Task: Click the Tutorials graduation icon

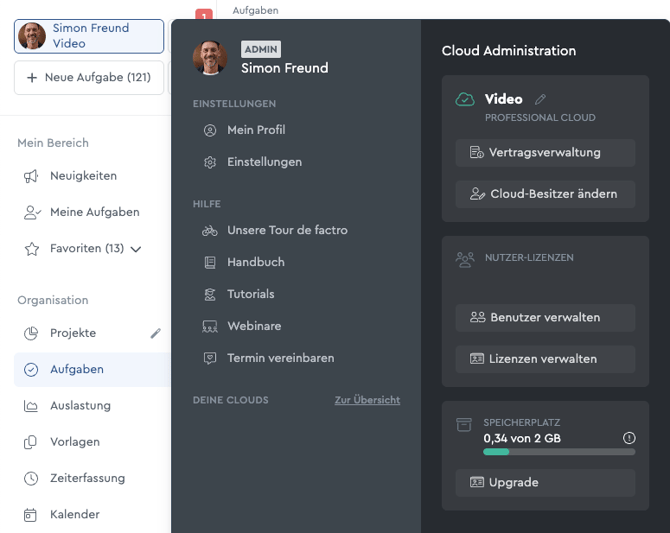Action: coord(210,294)
